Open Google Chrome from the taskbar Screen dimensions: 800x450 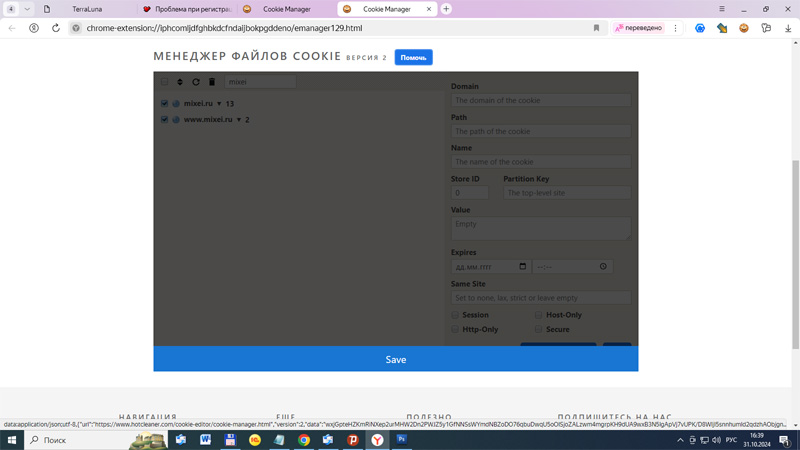click(304, 440)
